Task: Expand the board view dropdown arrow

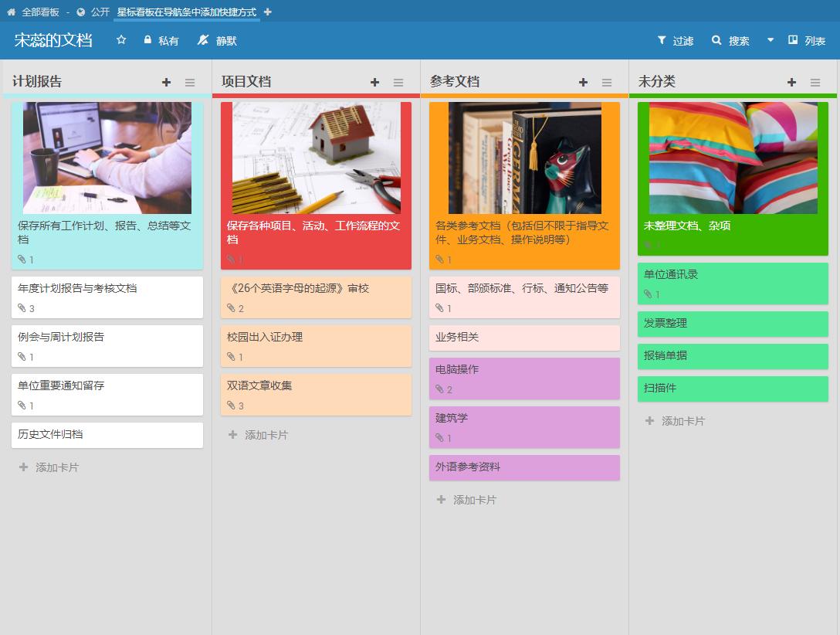Action: tap(771, 40)
